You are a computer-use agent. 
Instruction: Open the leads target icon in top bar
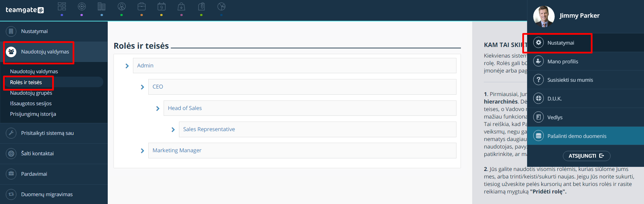[x=82, y=6]
